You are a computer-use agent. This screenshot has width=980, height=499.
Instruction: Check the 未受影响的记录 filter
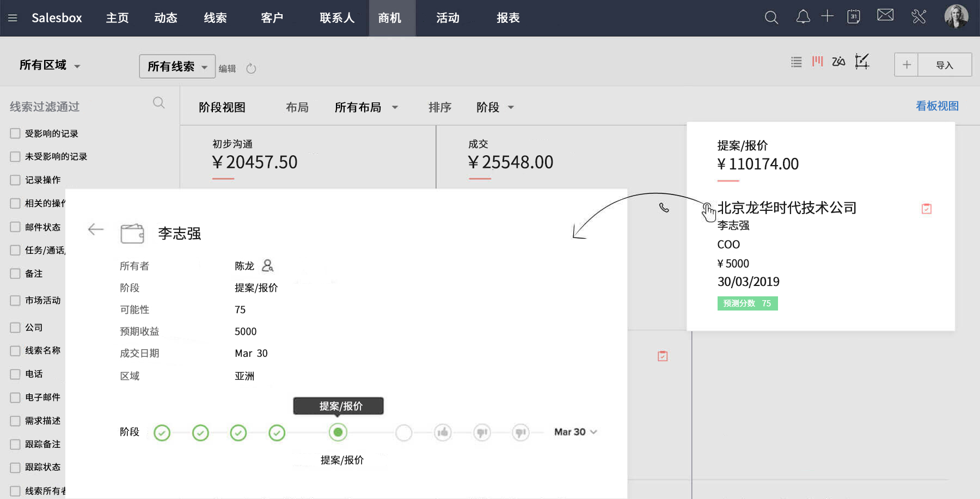[15, 157]
